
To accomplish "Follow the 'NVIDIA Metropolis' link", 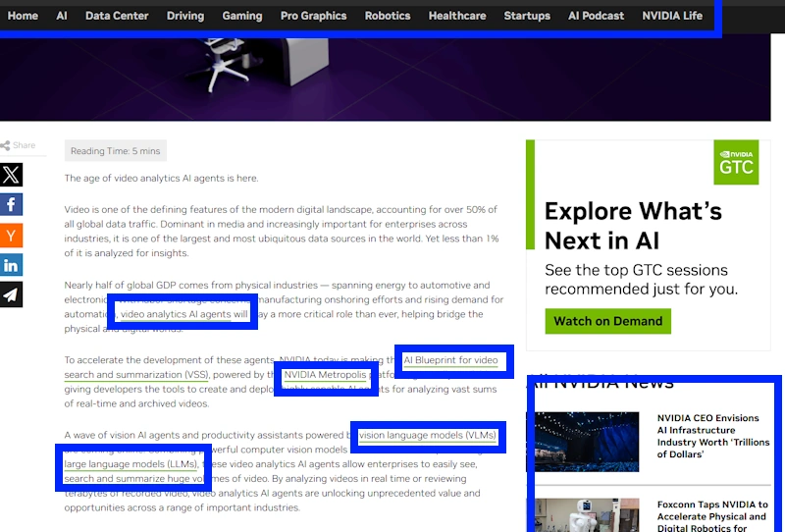I will coord(325,375).
